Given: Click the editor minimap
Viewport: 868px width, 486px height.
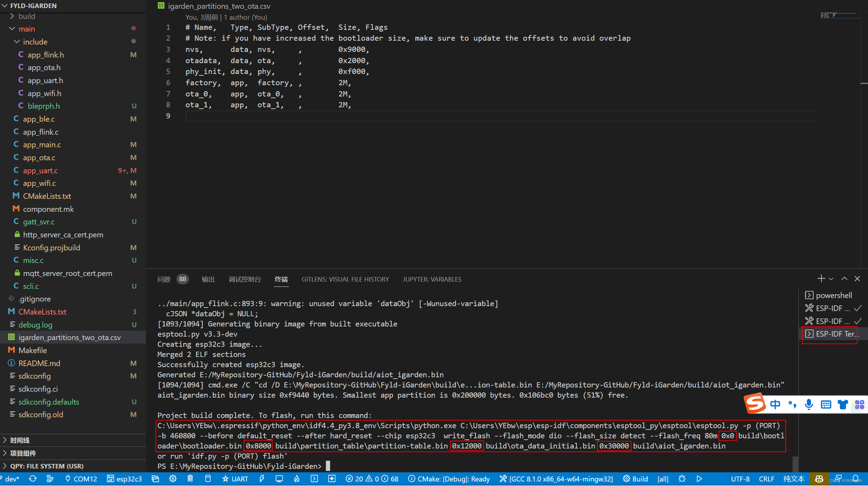Looking at the screenshot, I should (839, 16).
